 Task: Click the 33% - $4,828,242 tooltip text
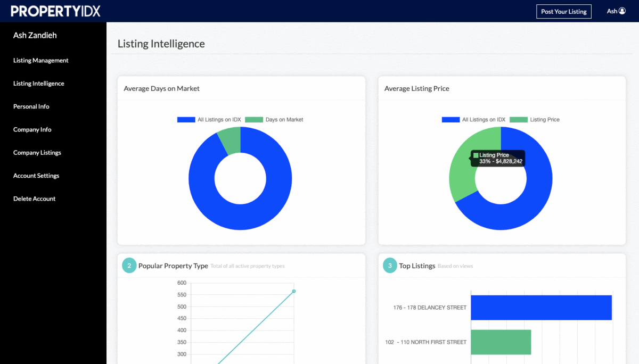(501, 161)
